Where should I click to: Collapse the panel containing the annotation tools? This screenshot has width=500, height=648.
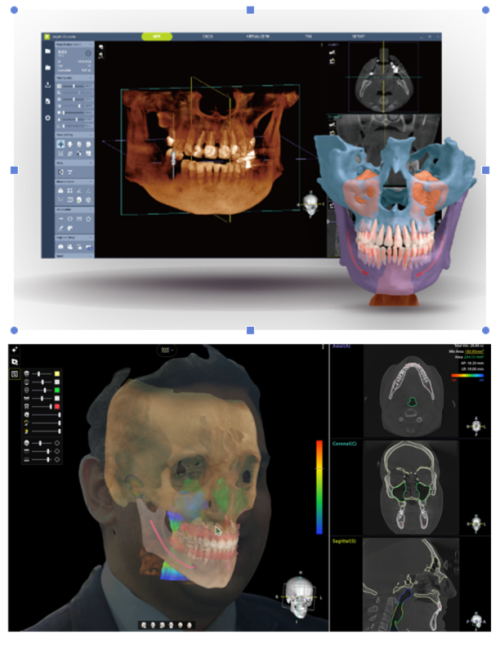tap(90, 210)
